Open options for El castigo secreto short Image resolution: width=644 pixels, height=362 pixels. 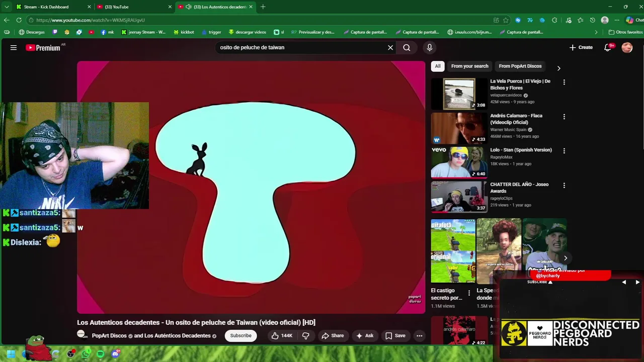tap(469, 293)
